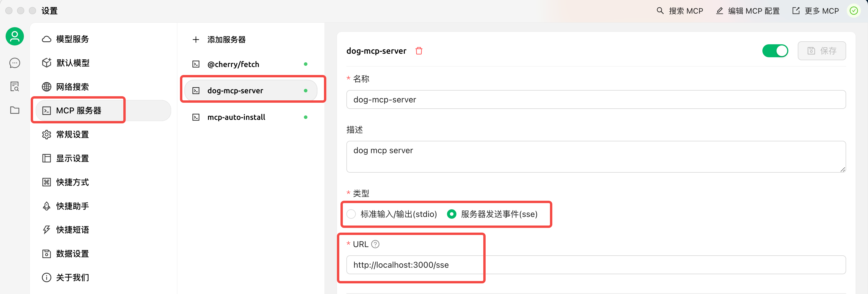Select @cherry/fetch server
Image resolution: width=868 pixels, height=294 pixels.
251,64
